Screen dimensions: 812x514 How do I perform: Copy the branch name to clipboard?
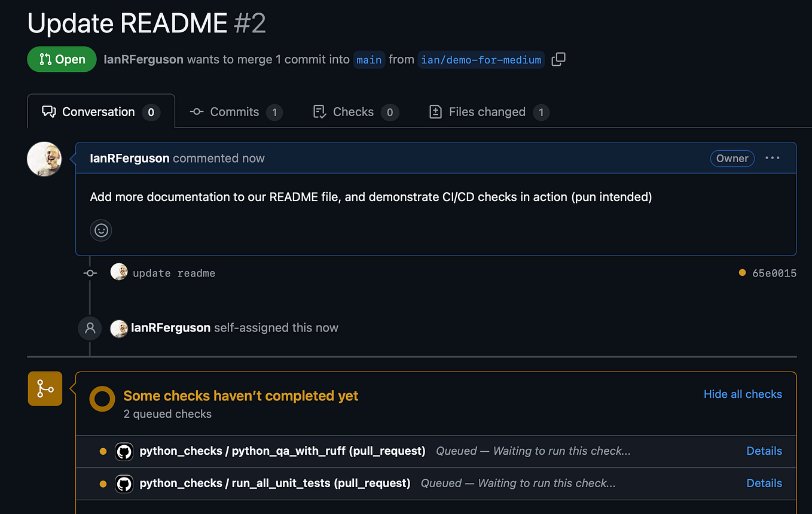558,59
